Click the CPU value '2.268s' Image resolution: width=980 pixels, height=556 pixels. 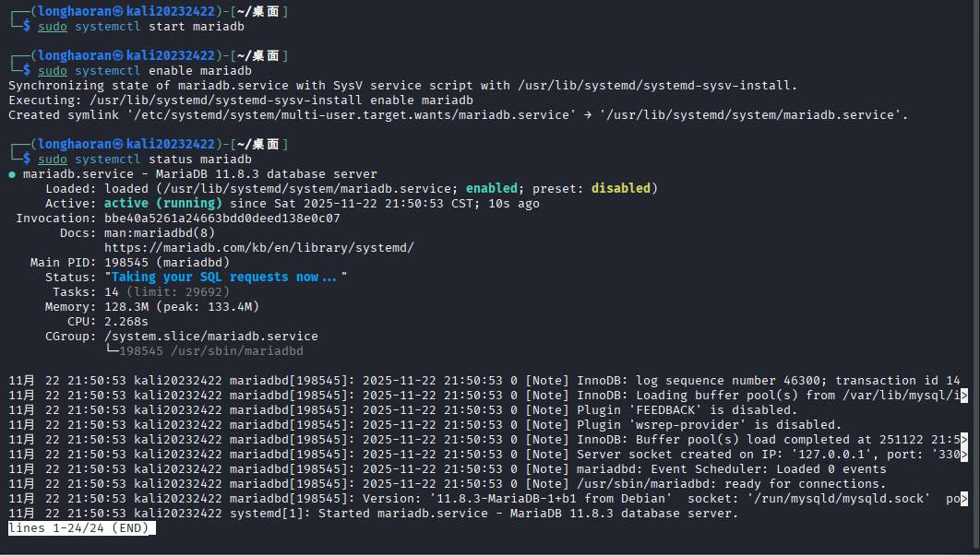pyautogui.click(x=126, y=322)
